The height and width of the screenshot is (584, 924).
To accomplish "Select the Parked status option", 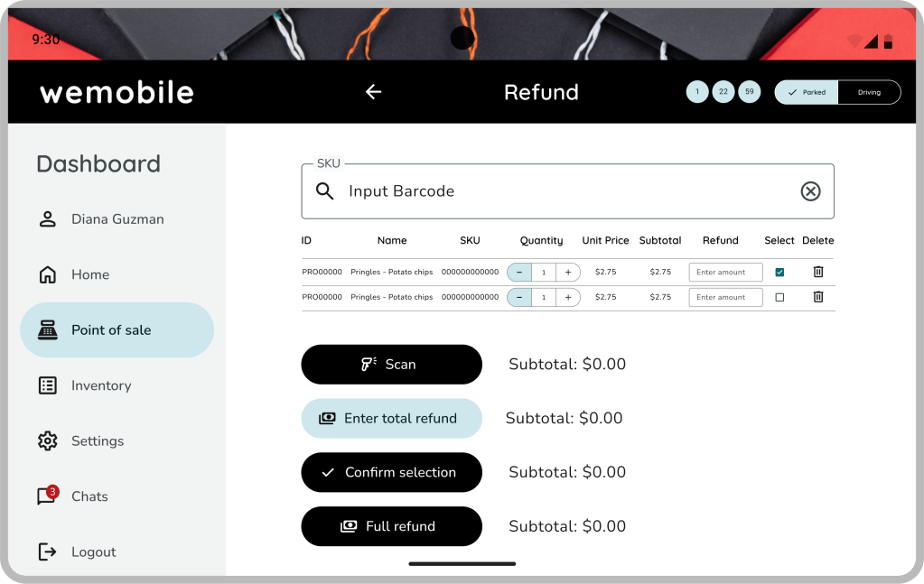I will [807, 92].
